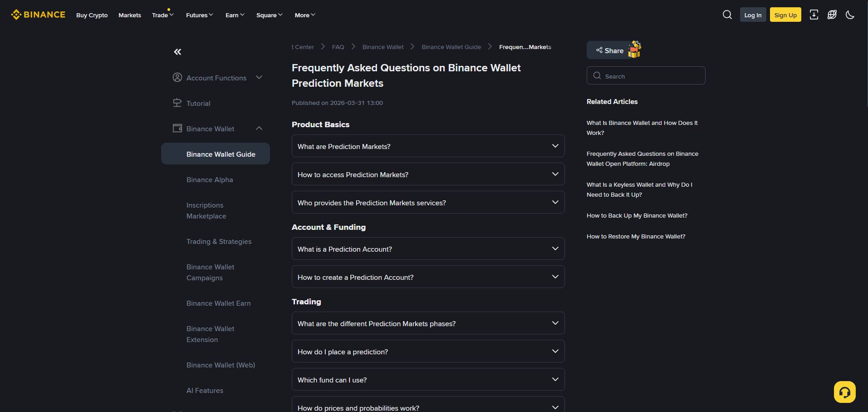868x412 pixels.
Task: Click the Binance Wallet sidebar icon
Action: (x=177, y=128)
